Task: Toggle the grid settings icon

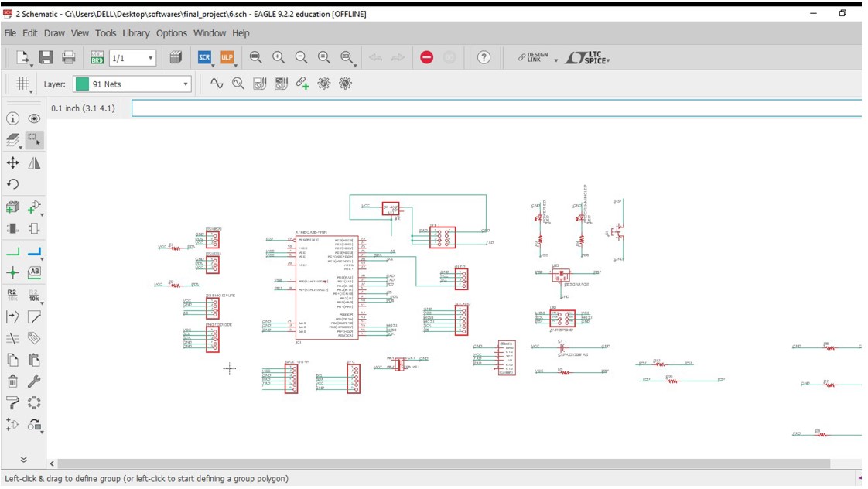Action: click(22, 84)
